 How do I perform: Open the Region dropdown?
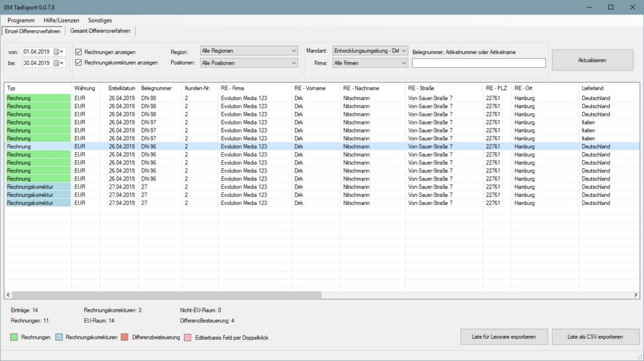click(x=249, y=51)
